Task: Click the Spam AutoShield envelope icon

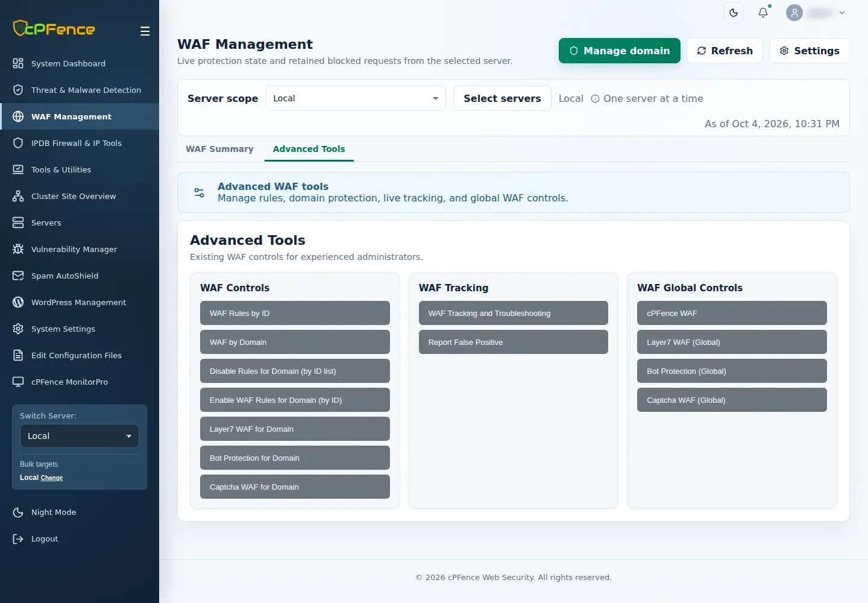Action: click(18, 276)
